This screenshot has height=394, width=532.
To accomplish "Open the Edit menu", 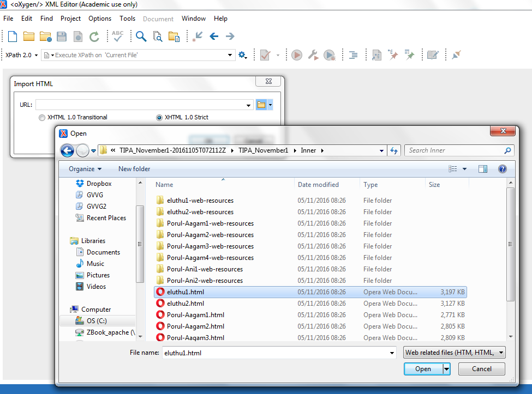I will click(x=27, y=19).
